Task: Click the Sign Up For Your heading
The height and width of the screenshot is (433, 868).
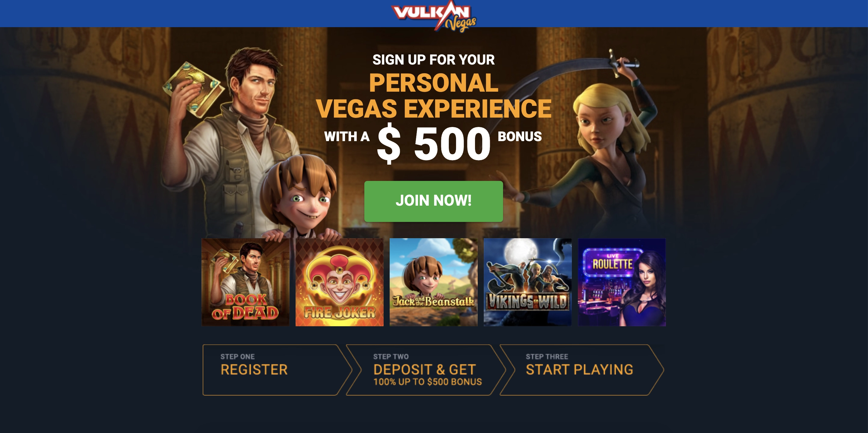Action: point(433,60)
